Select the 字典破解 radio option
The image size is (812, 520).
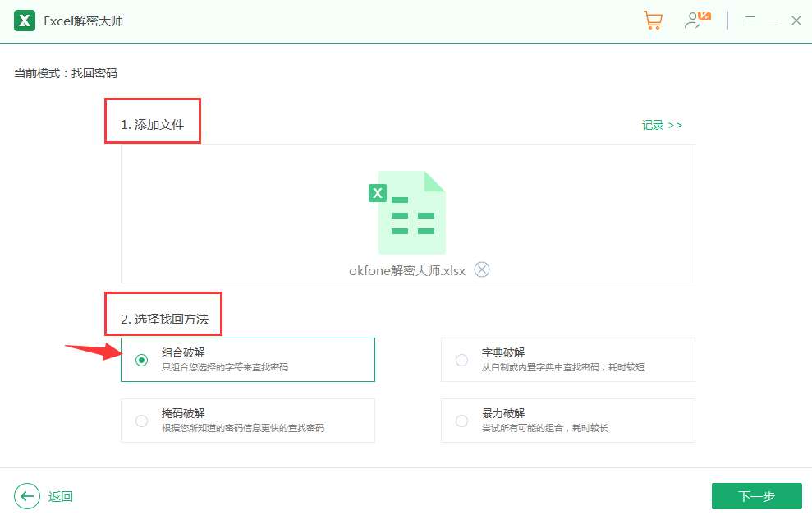461,360
